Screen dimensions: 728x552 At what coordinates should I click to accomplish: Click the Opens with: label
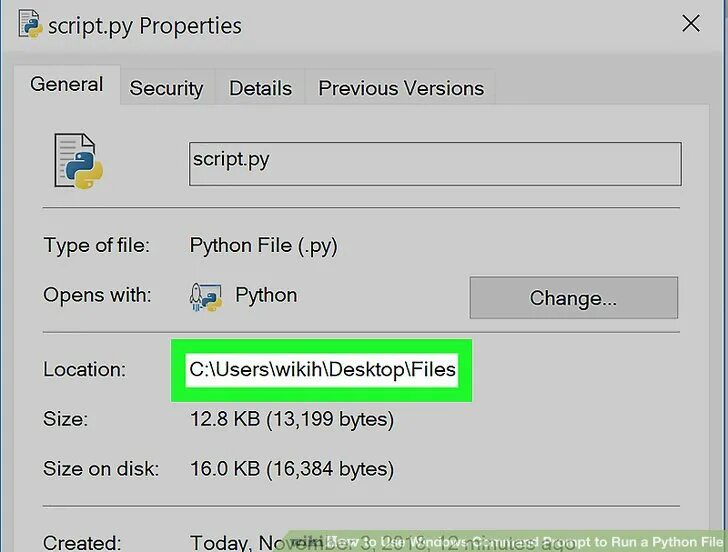point(97,295)
